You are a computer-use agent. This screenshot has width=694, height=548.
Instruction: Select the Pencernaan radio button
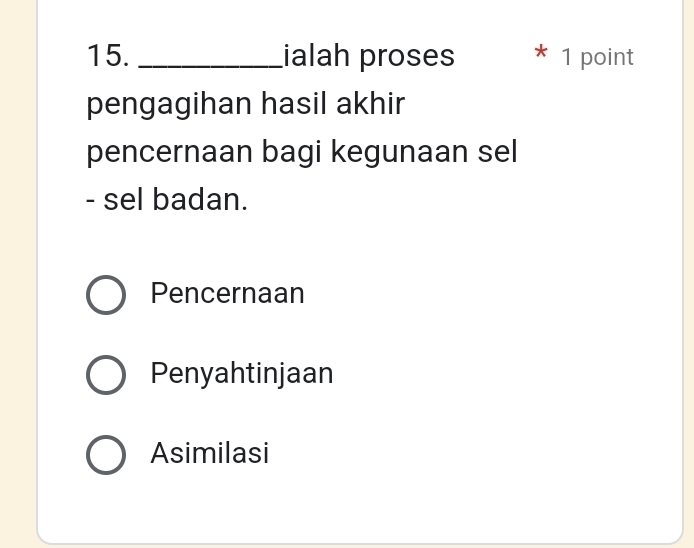pos(106,295)
